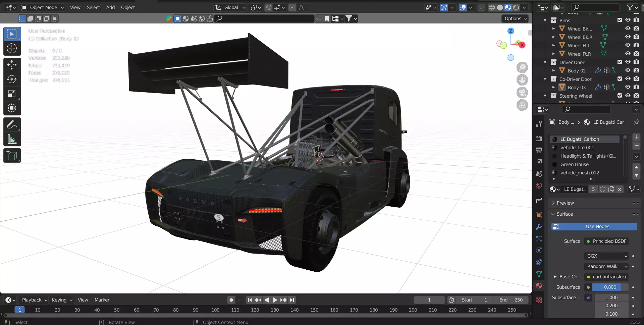
Task: Select the Transform tool
Action: pyautogui.click(x=12, y=108)
